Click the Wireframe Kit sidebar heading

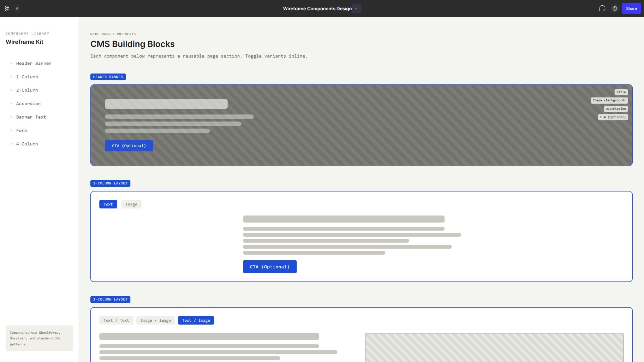click(24, 42)
